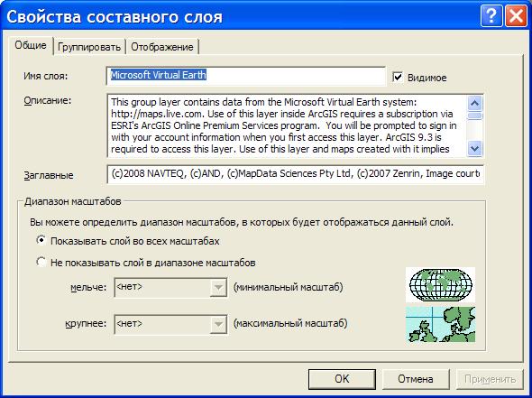Screen dimensions: 532x398
Task: Click the (минимальный масштаб) label
Action: pos(288,287)
